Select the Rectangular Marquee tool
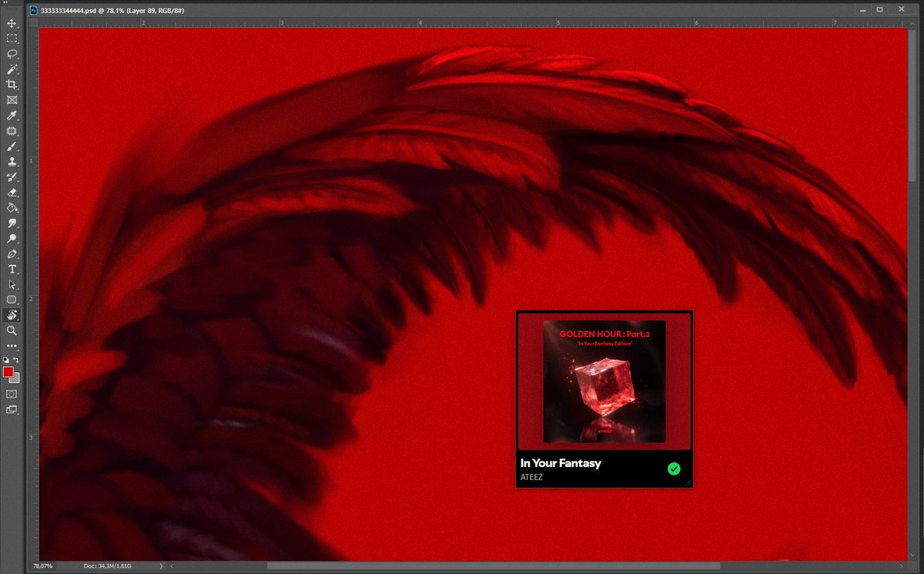 [12, 39]
